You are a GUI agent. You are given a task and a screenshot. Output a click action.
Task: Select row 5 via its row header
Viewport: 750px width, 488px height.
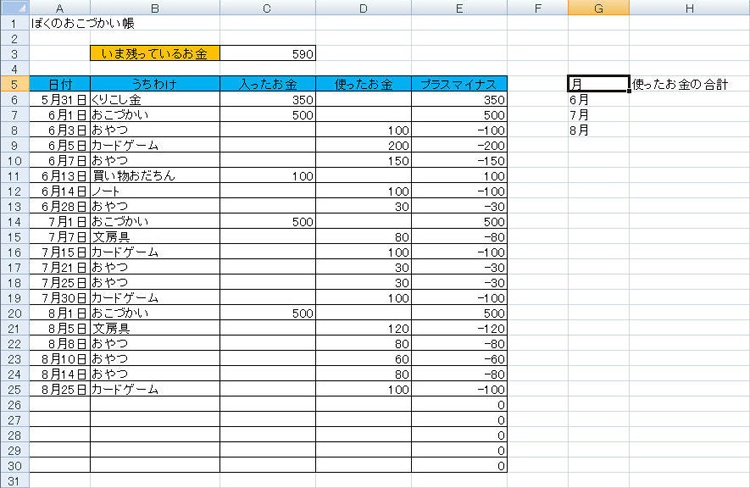pyautogui.click(x=14, y=84)
